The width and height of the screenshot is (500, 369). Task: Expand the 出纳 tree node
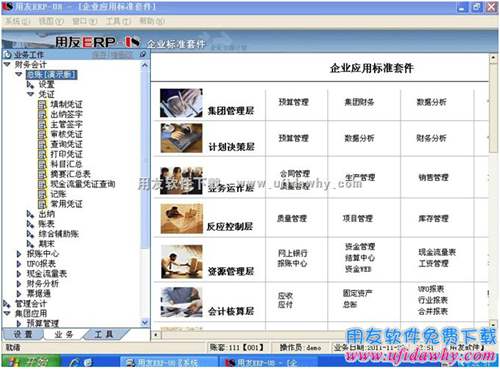pos(30,214)
